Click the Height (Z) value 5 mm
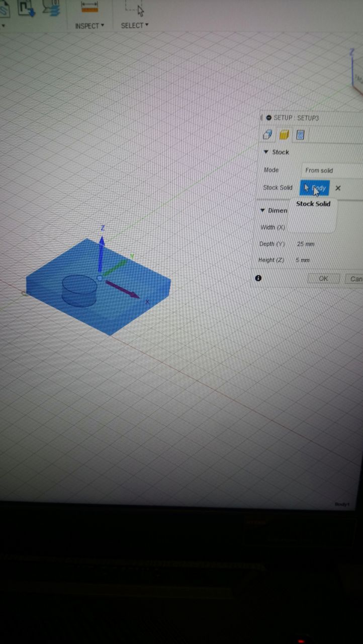Viewport: 363px width, 644px height. [303, 260]
